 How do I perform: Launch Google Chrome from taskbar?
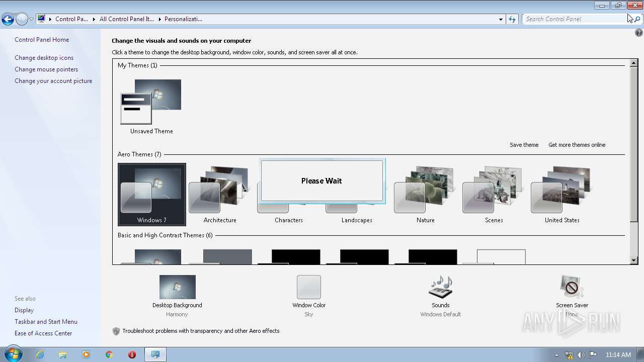[x=109, y=354]
